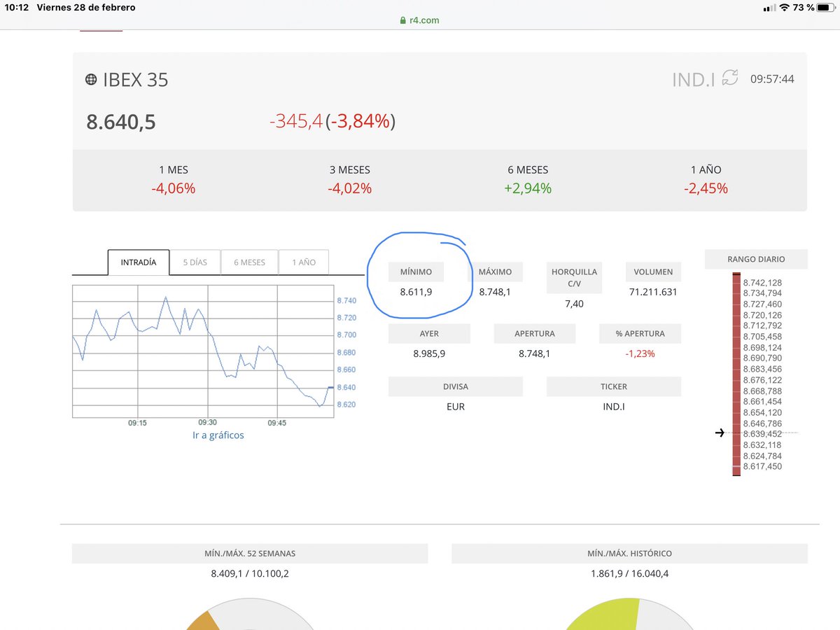The height and width of the screenshot is (630, 840).
Task: Click the VOLUMEN label box
Action: point(653,272)
